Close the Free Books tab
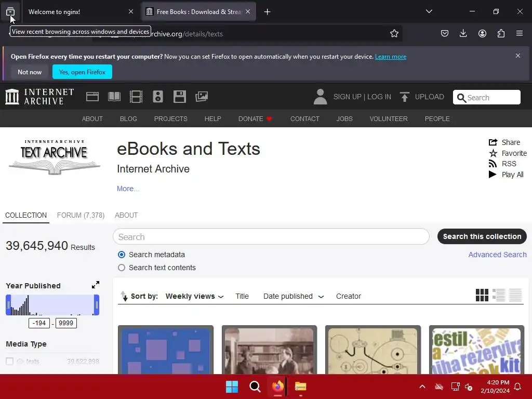Image resolution: width=532 pixels, height=399 pixels. coord(248,11)
